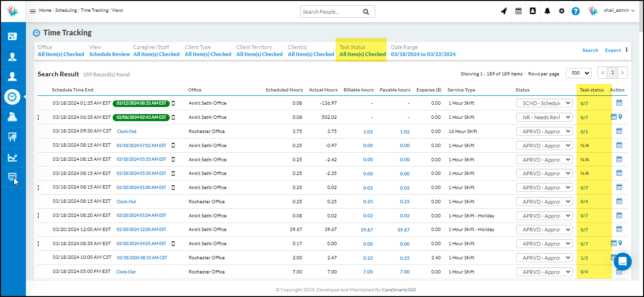
Task: Click calendar action icon for 16 Hour Shift row
Action: pos(619,131)
